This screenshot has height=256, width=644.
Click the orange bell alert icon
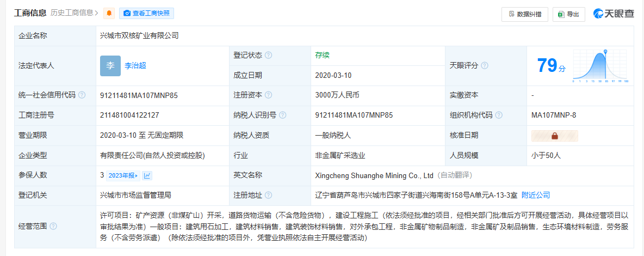(109, 13)
